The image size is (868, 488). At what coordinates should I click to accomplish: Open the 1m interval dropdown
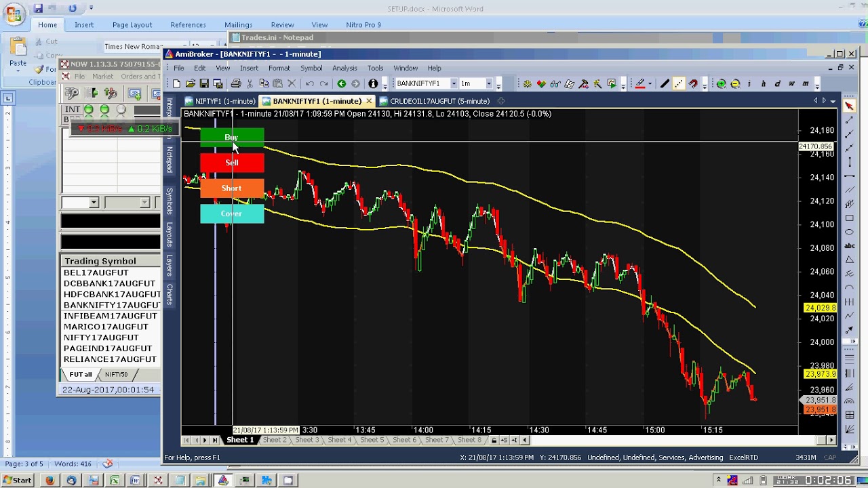pos(488,83)
